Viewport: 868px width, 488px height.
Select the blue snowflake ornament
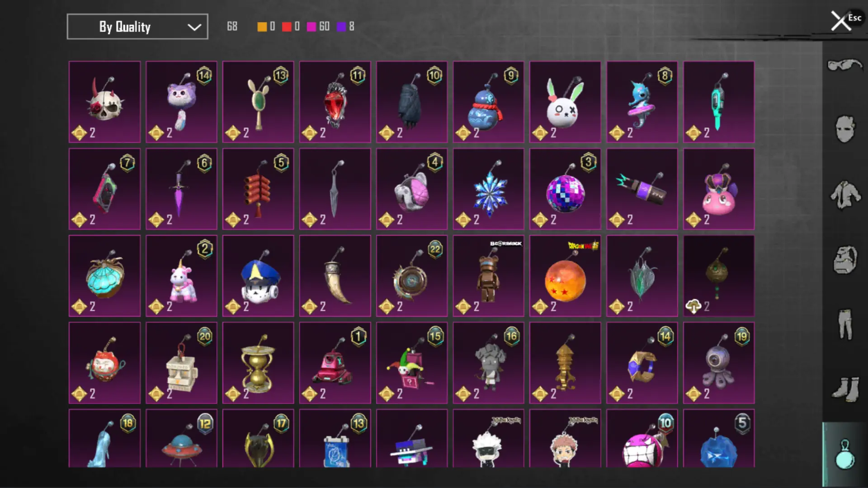(x=488, y=189)
